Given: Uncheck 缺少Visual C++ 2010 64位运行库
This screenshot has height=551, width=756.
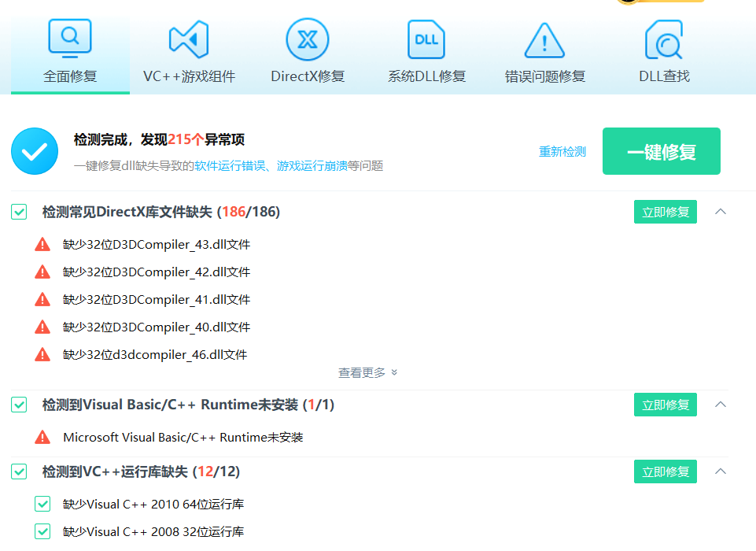Looking at the screenshot, I should tap(42, 504).
